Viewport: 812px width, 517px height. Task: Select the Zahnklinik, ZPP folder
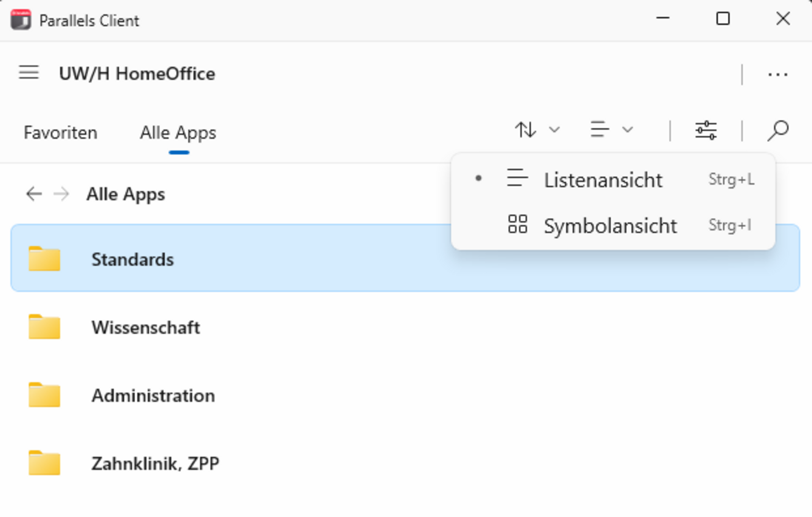tap(405, 463)
